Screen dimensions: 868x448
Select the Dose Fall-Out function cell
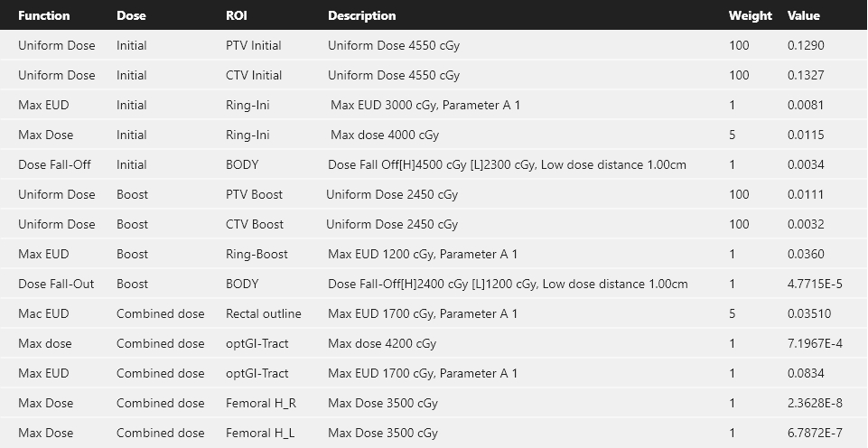tap(56, 284)
